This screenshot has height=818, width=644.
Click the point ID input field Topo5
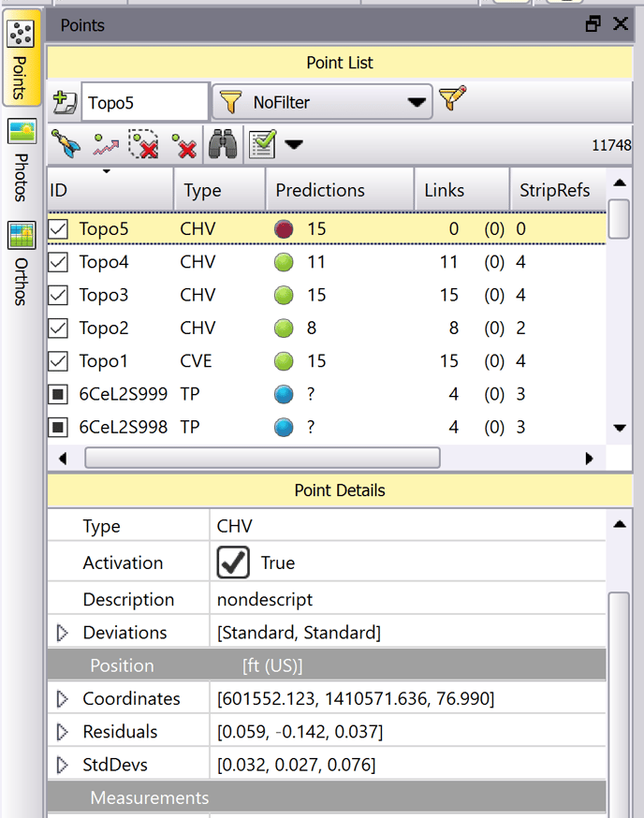click(x=145, y=102)
